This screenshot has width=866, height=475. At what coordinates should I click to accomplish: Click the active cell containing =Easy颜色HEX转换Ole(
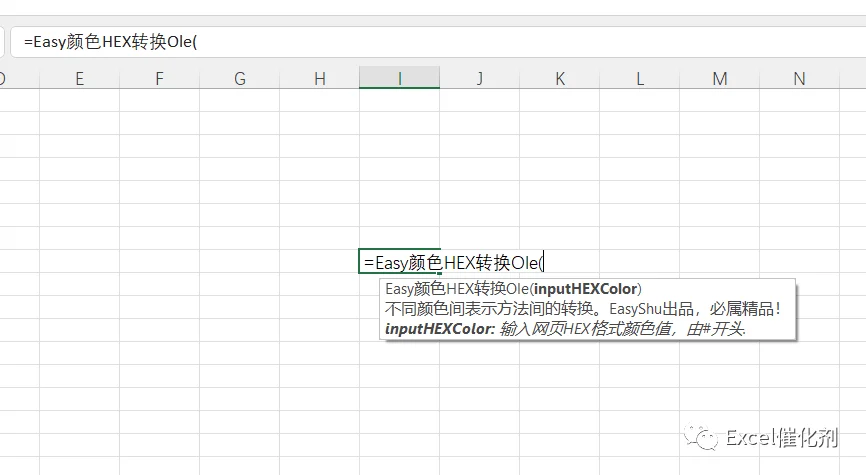399,261
